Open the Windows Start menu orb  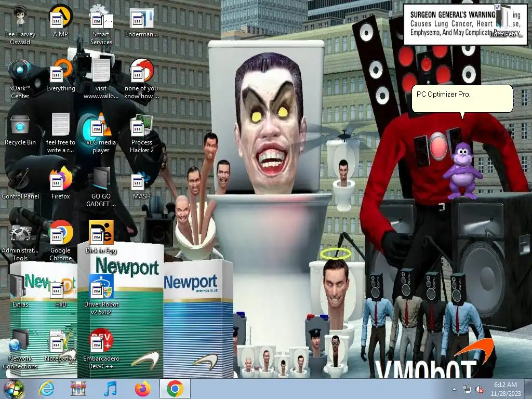14,389
